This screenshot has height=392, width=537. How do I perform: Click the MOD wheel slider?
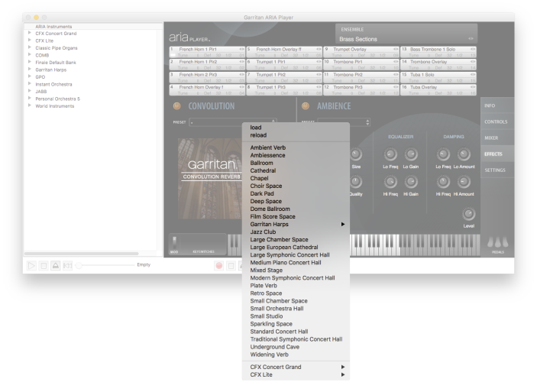click(174, 243)
